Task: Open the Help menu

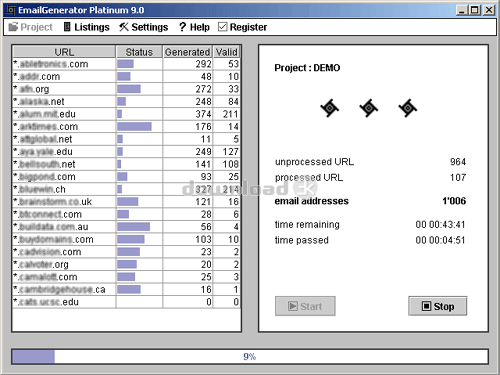Action: pyautogui.click(x=194, y=27)
